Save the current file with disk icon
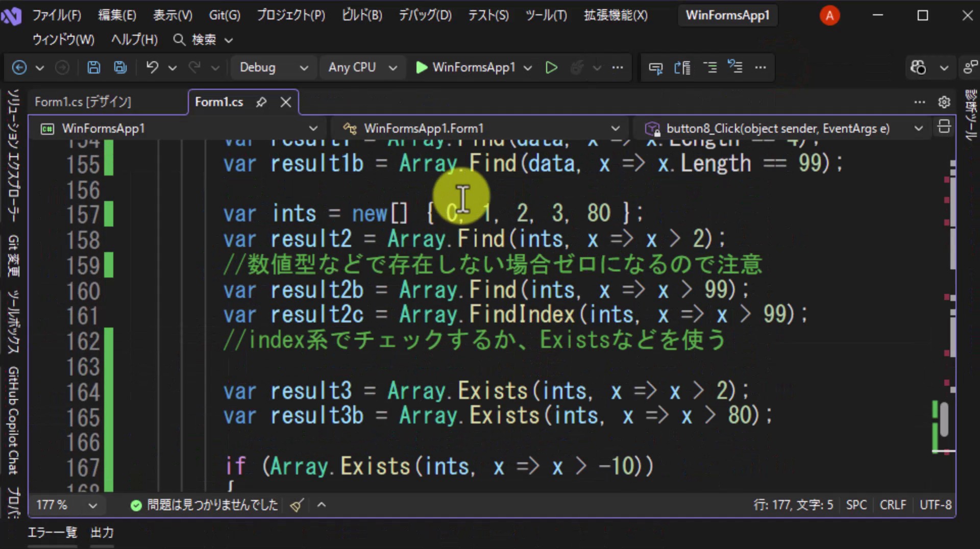Image resolution: width=980 pixels, height=549 pixels. 93,67
